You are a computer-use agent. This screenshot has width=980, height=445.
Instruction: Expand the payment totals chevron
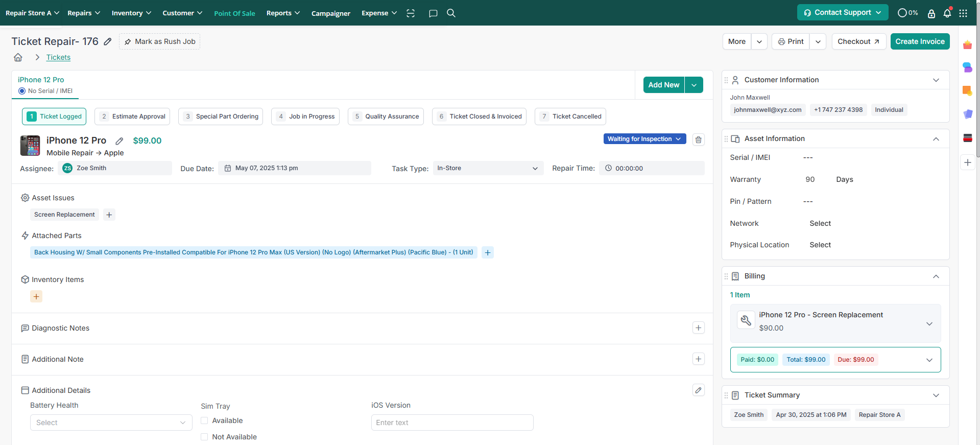(929, 360)
